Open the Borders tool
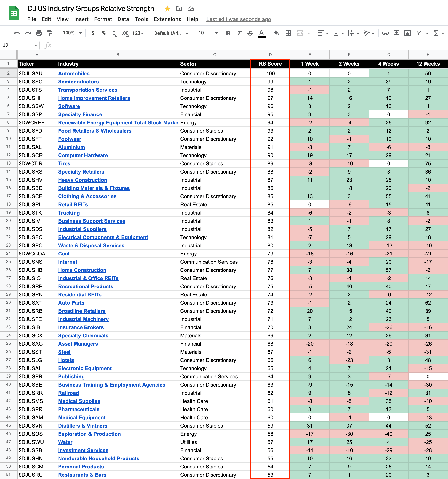 tap(288, 33)
